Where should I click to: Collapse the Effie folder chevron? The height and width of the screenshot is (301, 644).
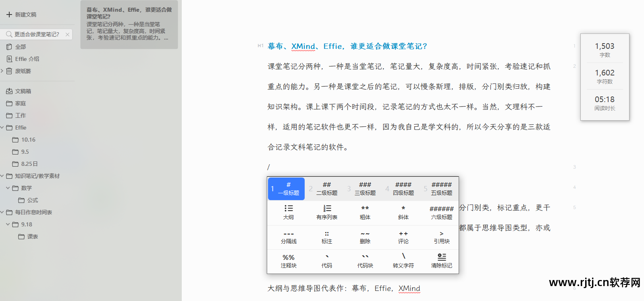click(2, 128)
